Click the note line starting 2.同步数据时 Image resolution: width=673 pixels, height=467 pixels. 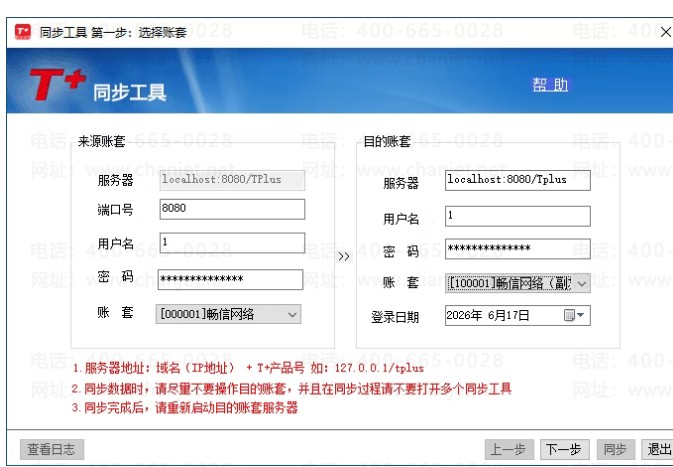(291, 389)
